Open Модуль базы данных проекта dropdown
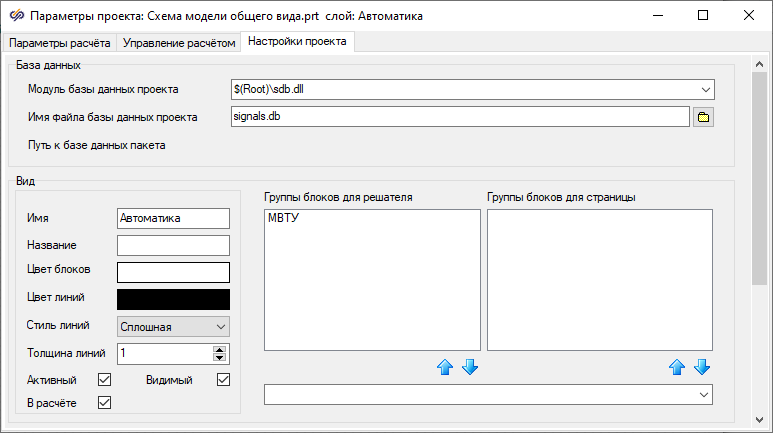The height and width of the screenshot is (433, 773). pyautogui.click(x=705, y=89)
